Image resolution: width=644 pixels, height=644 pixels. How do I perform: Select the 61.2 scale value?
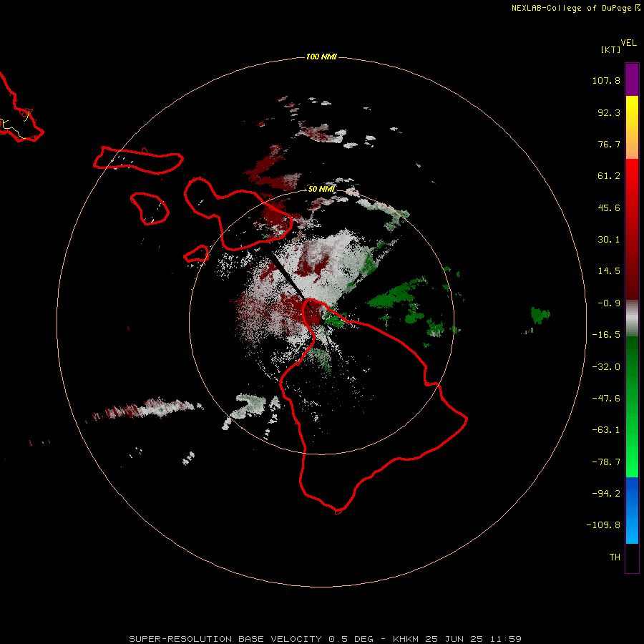[x=609, y=176]
